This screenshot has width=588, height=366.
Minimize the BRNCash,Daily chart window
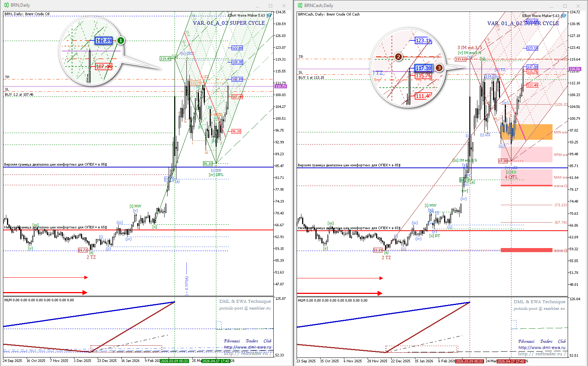tap(551, 6)
